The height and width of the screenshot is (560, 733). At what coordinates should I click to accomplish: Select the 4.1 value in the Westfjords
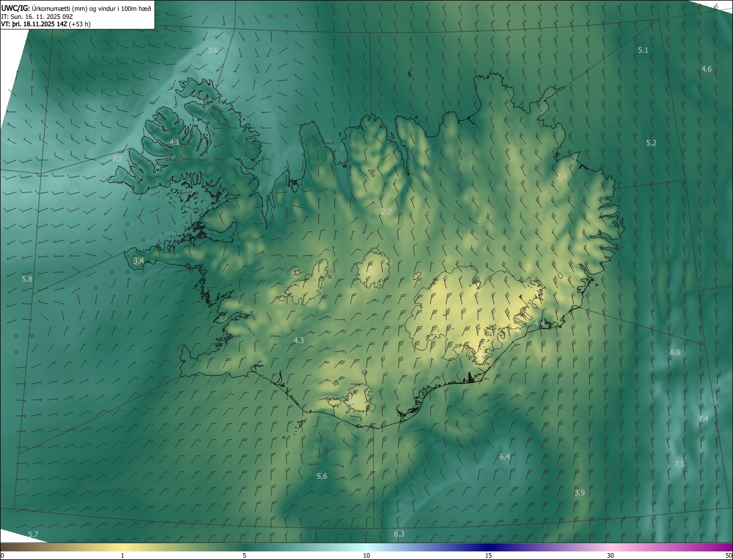(175, 142)
